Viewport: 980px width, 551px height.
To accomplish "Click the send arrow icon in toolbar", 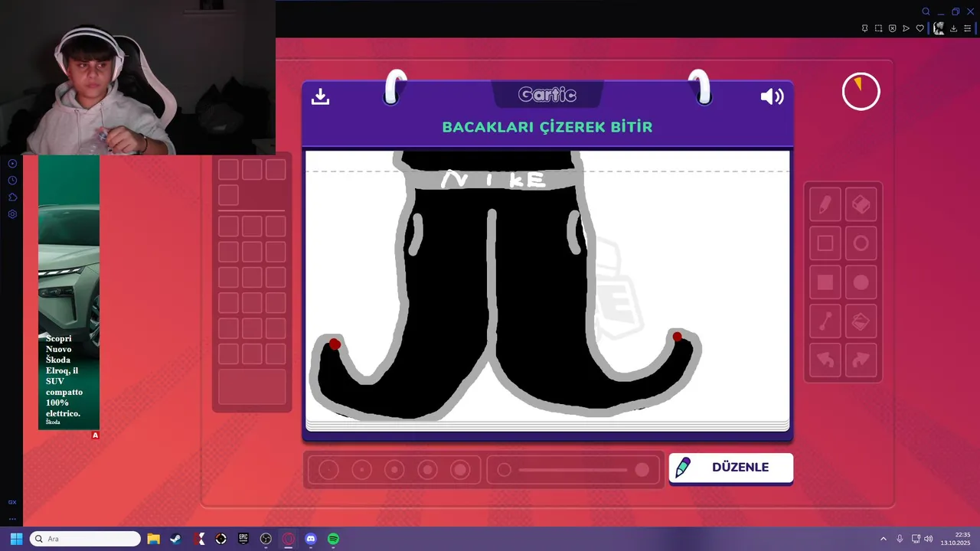I will coord(906,28).
